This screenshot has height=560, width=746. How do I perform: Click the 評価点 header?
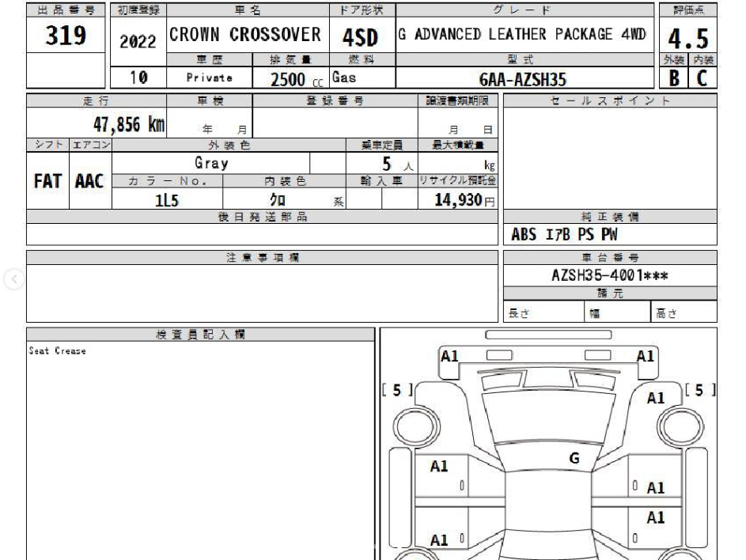(688, 10)
